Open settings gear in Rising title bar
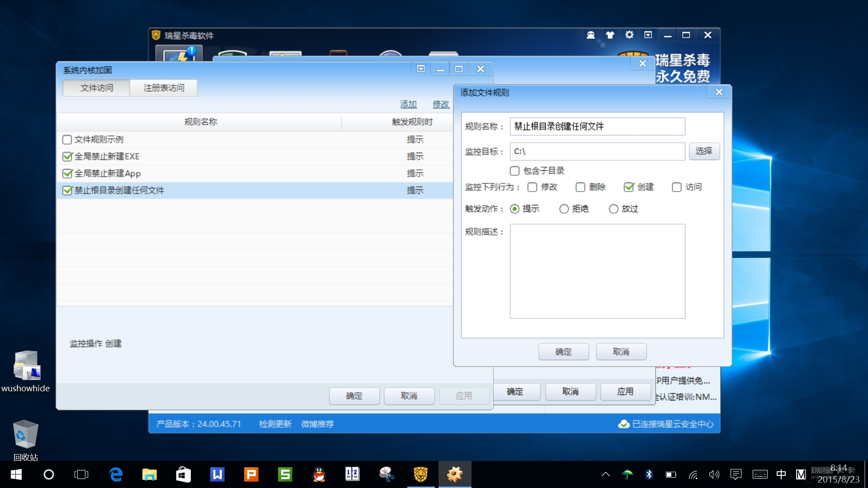The image size is (868, 488). [629, 35]
